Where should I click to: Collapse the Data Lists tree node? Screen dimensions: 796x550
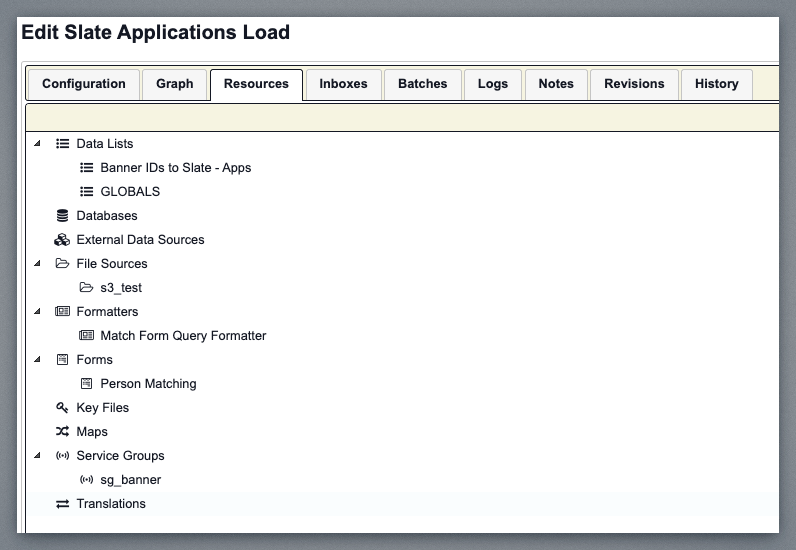tap(38, 144)
